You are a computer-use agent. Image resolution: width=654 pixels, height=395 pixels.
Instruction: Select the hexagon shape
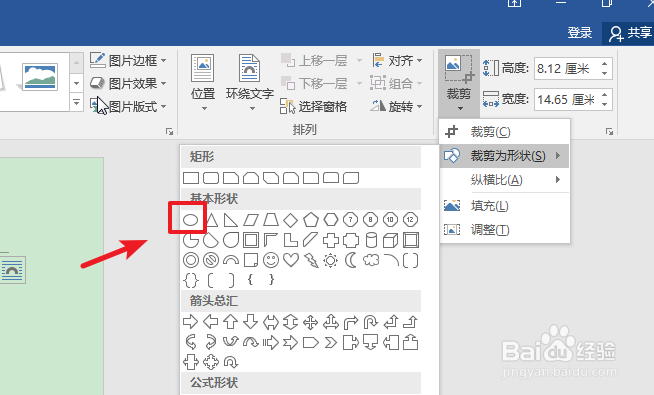point(331,219)
